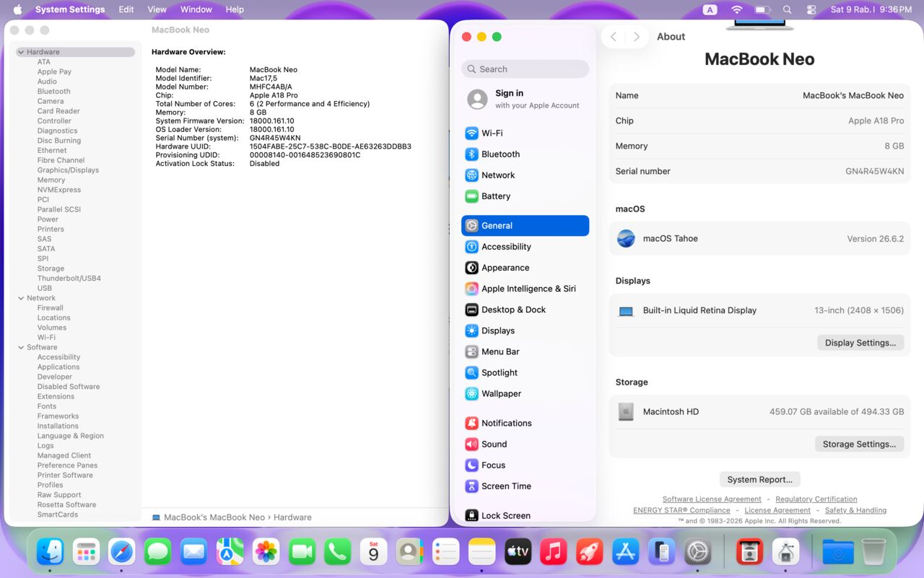Open Lock Screen settings
Screen dimensions: 924x578
[x=525, y=514]
